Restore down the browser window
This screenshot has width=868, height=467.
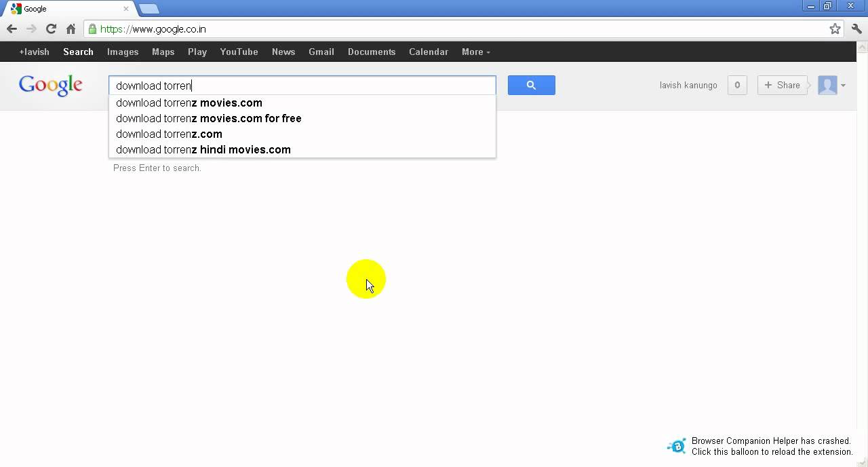[828, 6]
